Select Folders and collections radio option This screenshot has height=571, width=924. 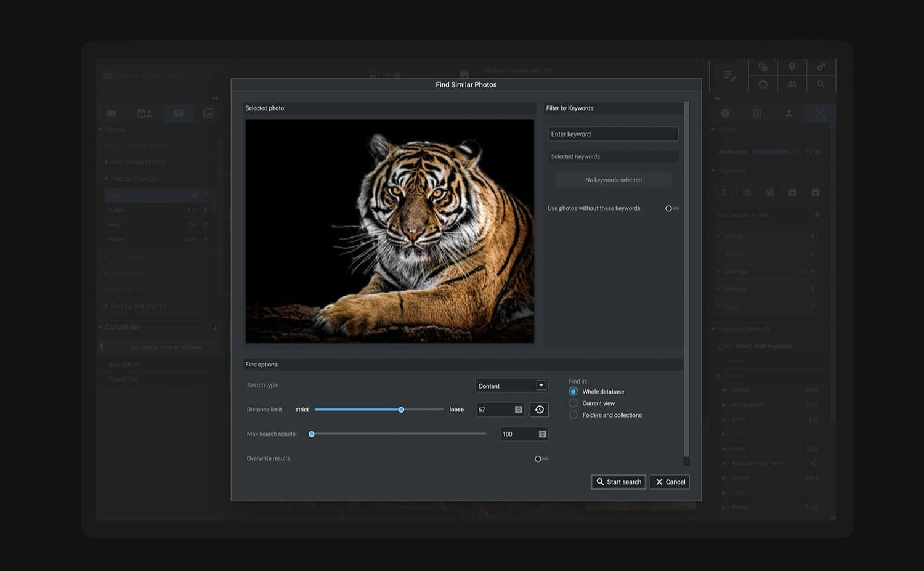click(x=573, y=415)
